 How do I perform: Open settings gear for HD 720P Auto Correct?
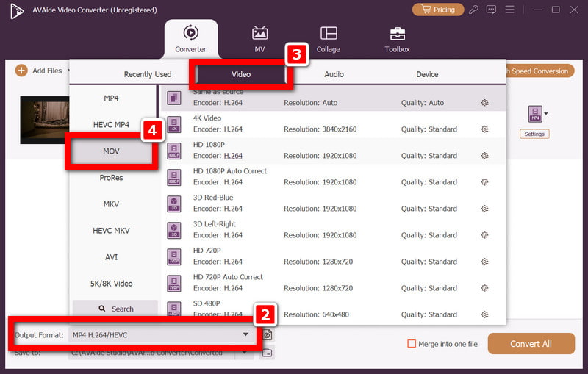[485, 288]
